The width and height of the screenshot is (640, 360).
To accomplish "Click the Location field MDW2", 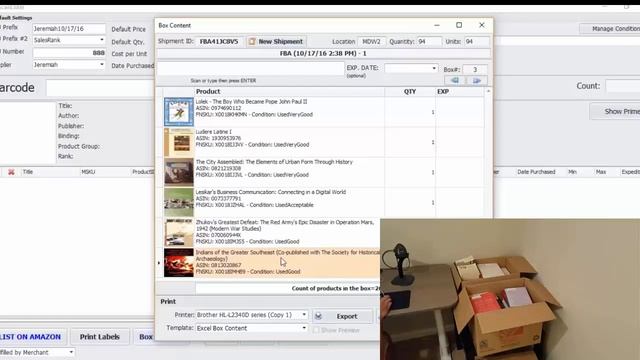I will pyautogui.click(x=371, y=42).
